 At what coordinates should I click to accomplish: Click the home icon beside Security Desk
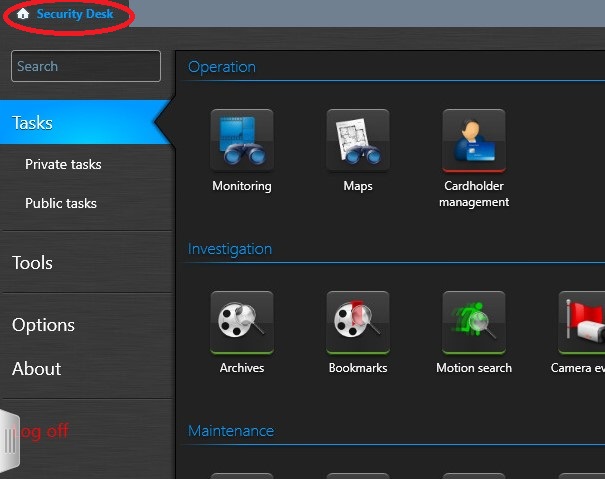point(23,14)
